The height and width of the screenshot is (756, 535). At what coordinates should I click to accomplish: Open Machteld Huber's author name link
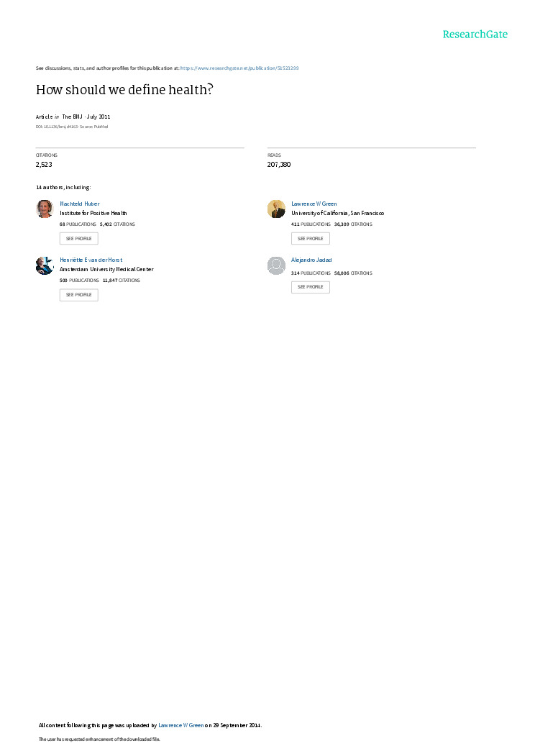pyautogui.click(x=80, y=204)
